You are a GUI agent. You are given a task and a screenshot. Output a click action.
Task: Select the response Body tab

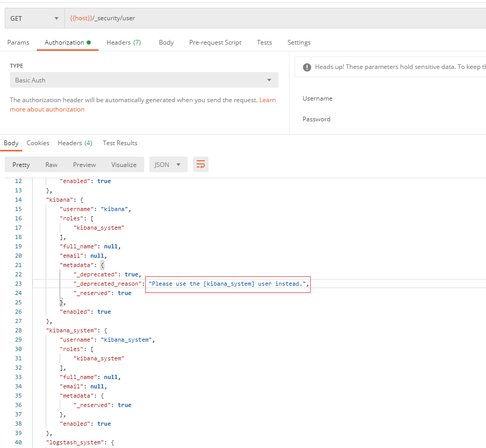[x=11, y=143]
